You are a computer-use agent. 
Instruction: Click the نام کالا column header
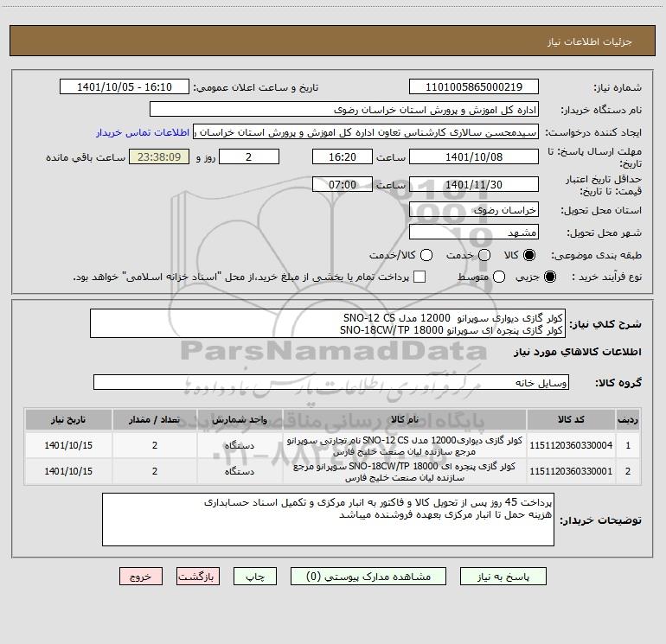click(x=405, y=420)
